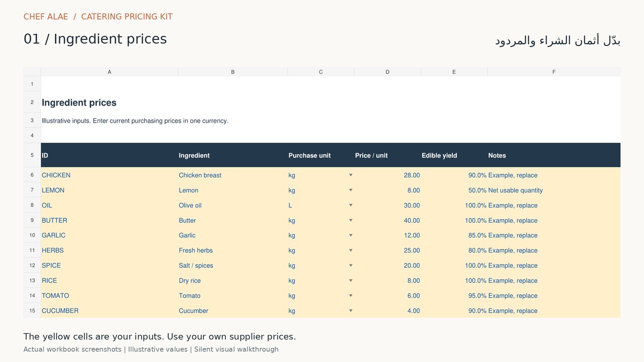Select the Olive oil price cell 30.00
This screenshot has height=362, width=644.
click(x=387, y=205)
